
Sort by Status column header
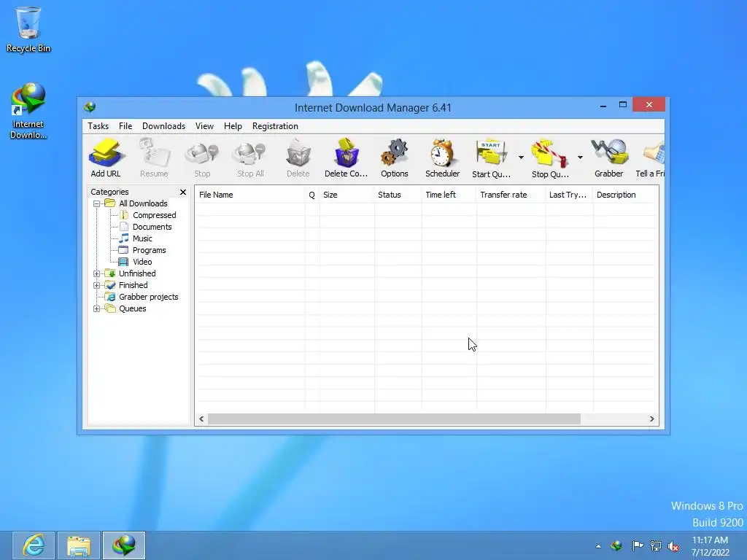coord(398,195)
